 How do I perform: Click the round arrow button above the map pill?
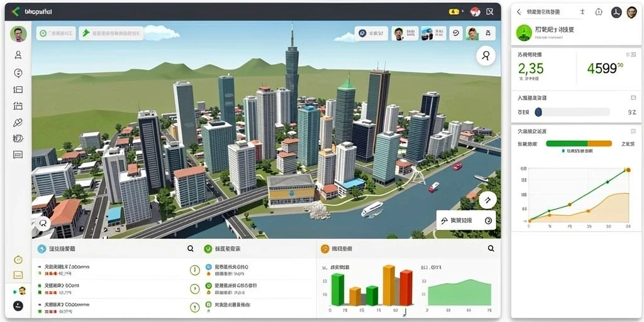coord(488,200)
